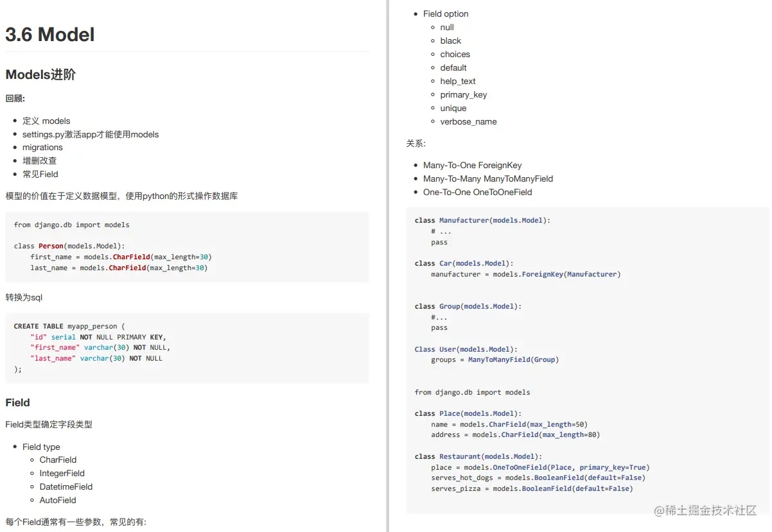Select the "class Place(models.Model):" code line
The image size is (772, 532).
(x=468, y=413)
